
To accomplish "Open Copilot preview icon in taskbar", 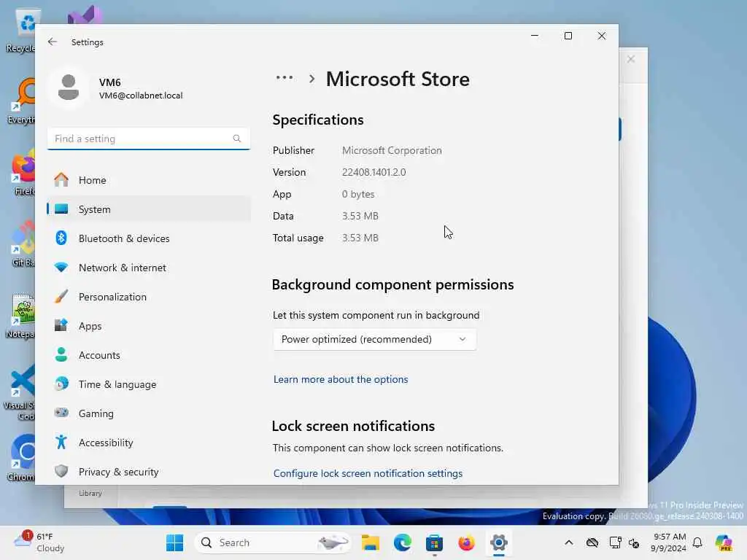I will click(x=724, y=542).
